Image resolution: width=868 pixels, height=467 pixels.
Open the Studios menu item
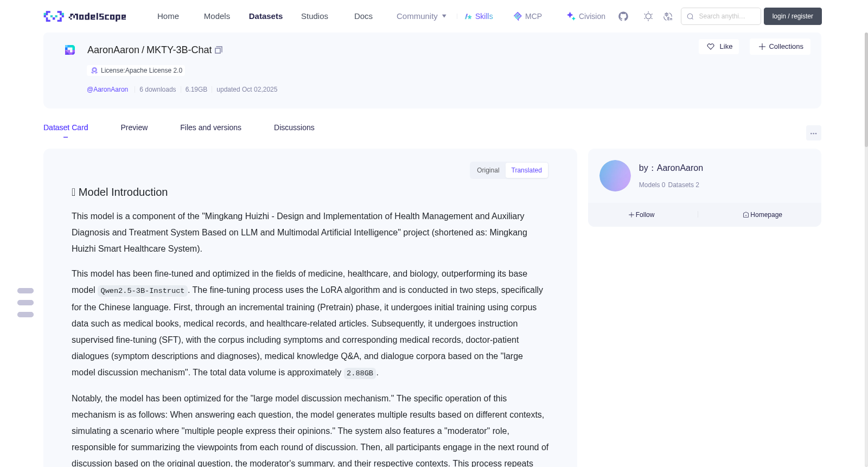point(315,16)
